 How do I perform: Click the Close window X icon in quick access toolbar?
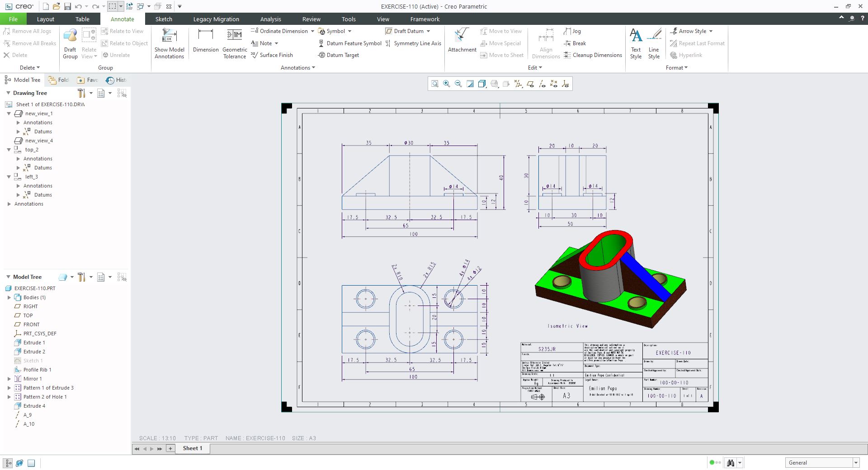click(x=169, y=6)
